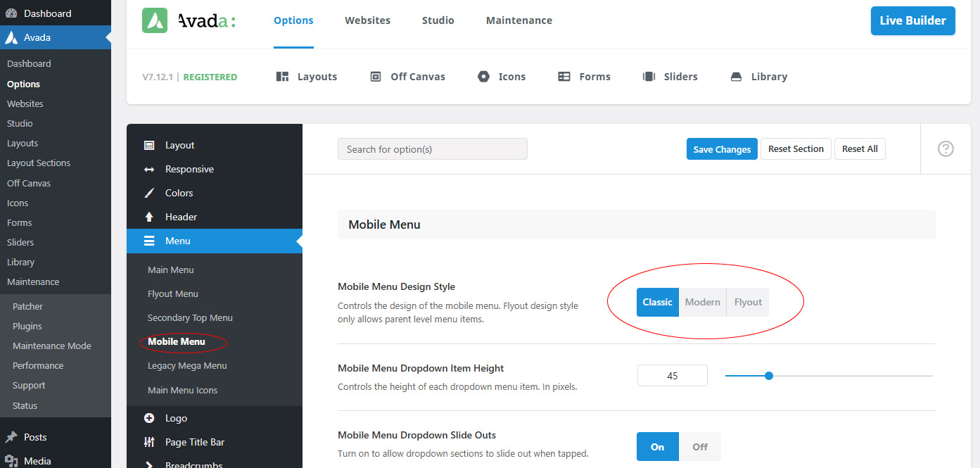Click the REGISTERED version status text
The image size is (980, 468).
tap(210, 77)
